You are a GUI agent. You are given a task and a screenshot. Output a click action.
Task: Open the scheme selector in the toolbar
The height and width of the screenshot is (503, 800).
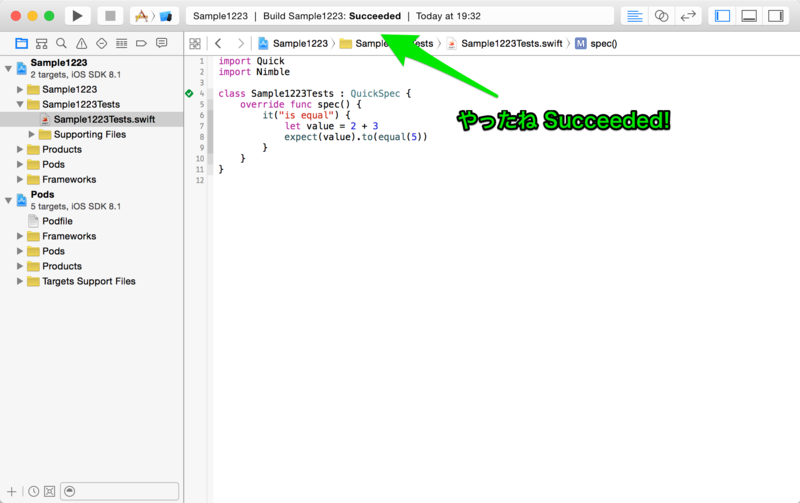pyautogui.click(x=154, y=16)
